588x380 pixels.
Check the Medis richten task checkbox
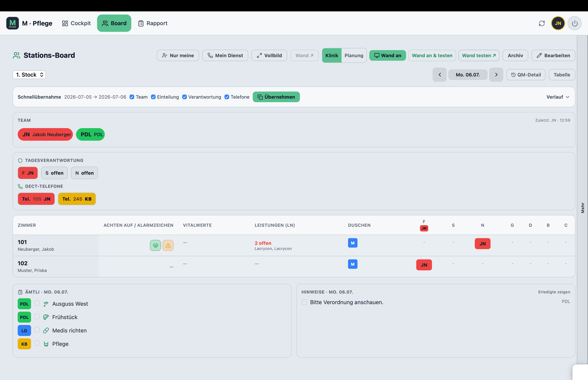[x=37, y=330]
